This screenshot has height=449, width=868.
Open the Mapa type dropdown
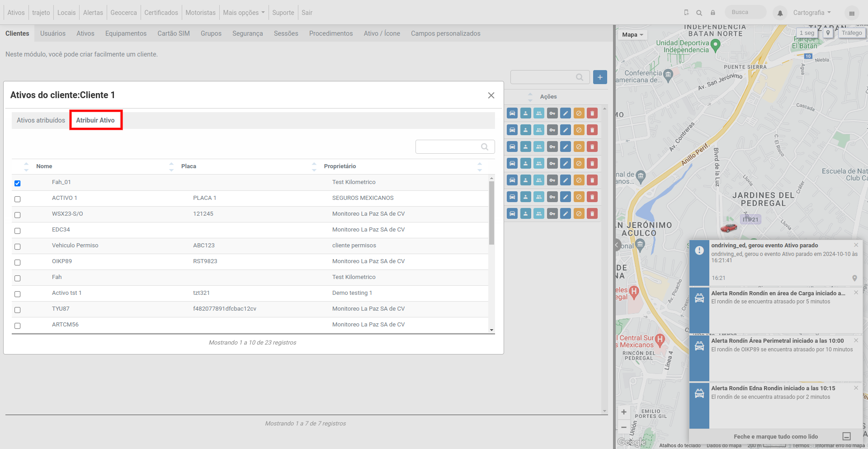(632, 35)
